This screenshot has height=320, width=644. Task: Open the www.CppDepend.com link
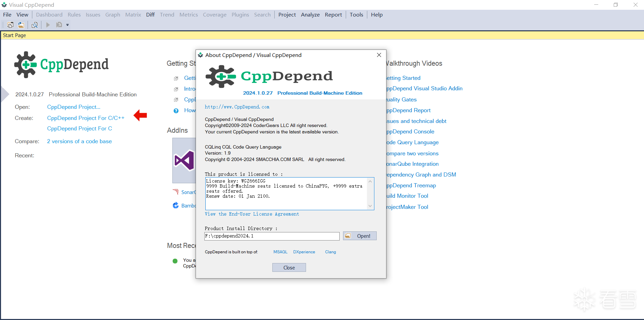click(237, 107)
